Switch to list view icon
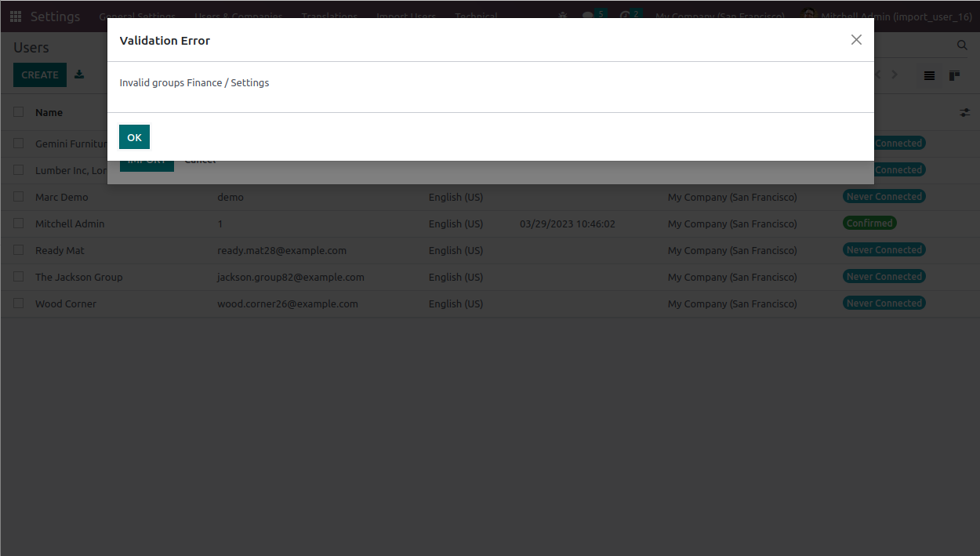 pos(929,76)
